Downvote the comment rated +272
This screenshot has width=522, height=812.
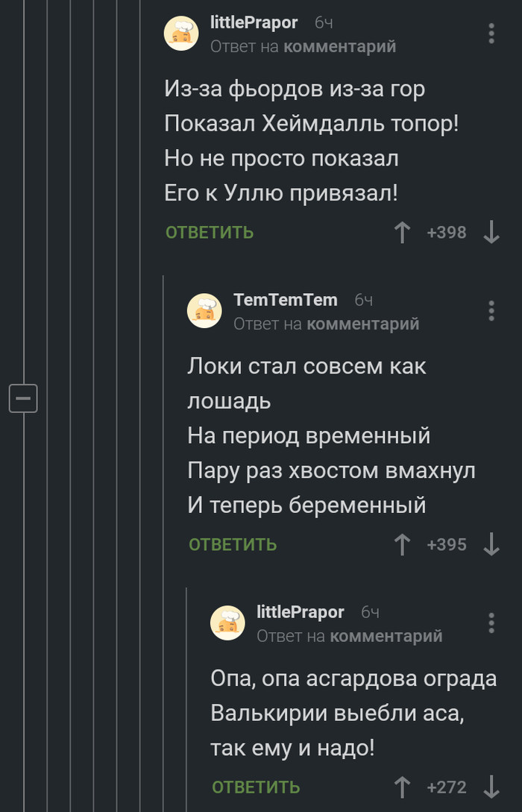pos(491,787)
